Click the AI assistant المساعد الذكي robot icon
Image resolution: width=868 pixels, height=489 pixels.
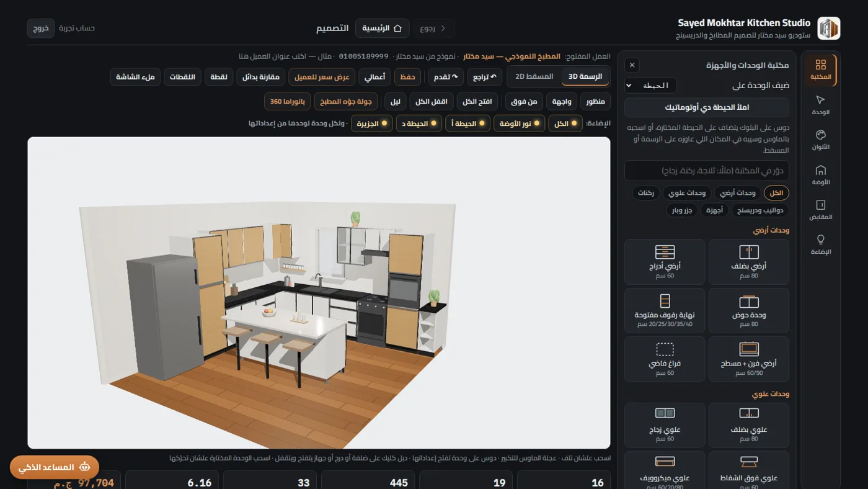86,467
